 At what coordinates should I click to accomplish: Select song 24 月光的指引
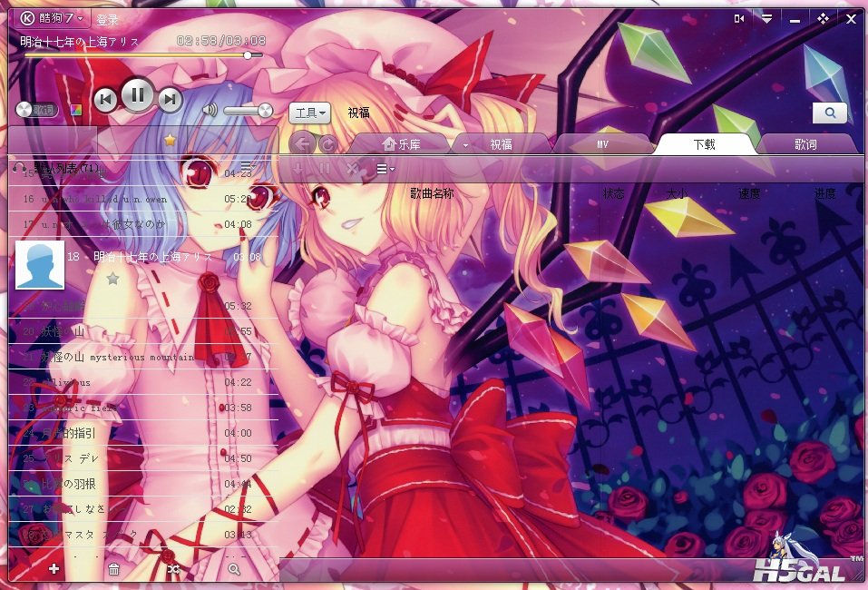tap(143, 433)
